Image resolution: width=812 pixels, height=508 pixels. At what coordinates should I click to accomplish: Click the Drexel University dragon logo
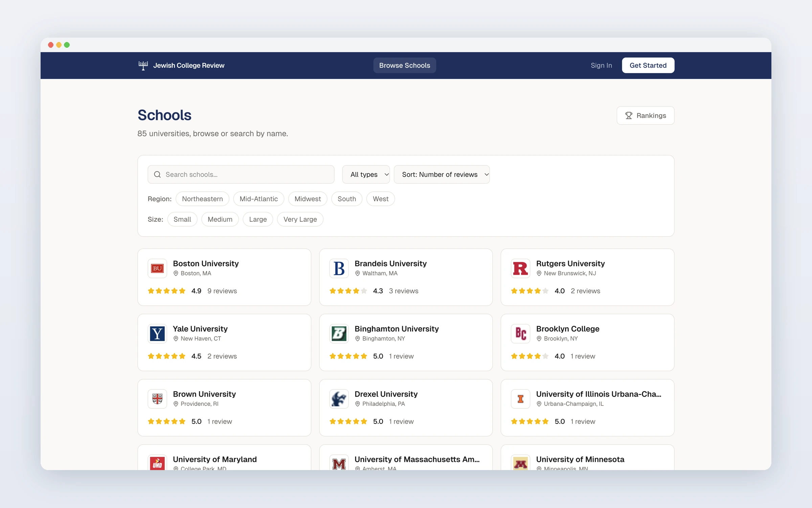point(339,399)
